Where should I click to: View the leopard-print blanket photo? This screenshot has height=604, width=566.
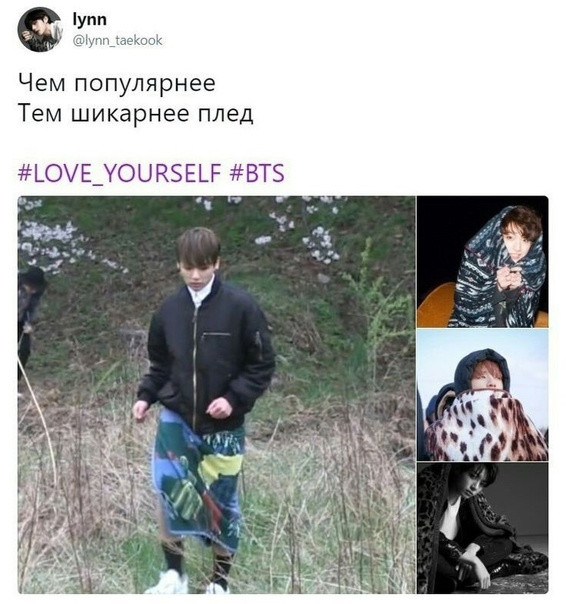coord(483,395)
